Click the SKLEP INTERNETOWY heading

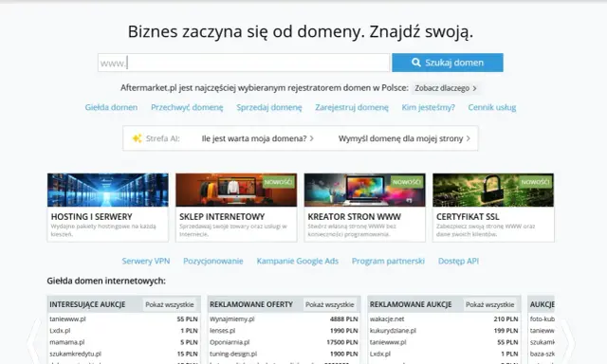222,217
